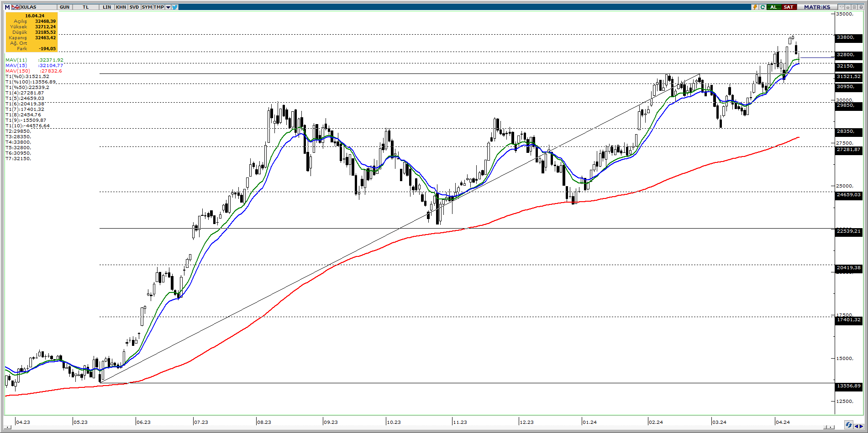The image size is (868, 433).
Task: Click the blue left arrow navigation icon
Action: pos(856,427)
